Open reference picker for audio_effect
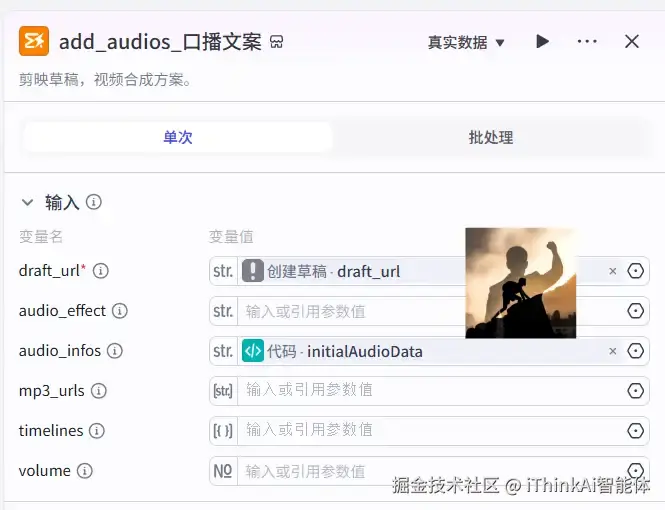Screen dimensions: 665x510 coord(635,311)
